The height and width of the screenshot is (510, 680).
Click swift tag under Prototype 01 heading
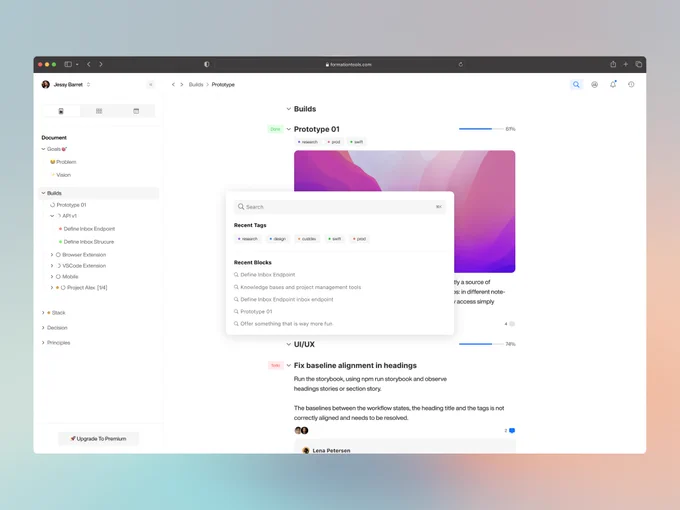356,142
